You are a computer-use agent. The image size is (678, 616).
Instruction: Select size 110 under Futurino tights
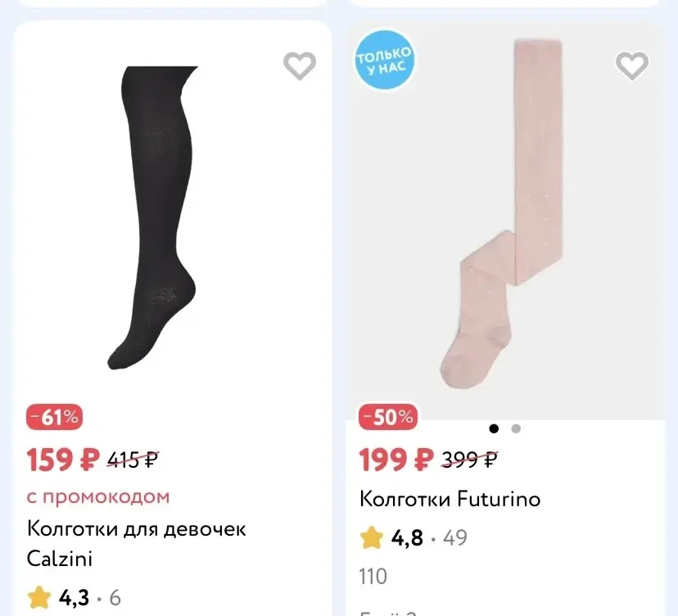[373, 577]
